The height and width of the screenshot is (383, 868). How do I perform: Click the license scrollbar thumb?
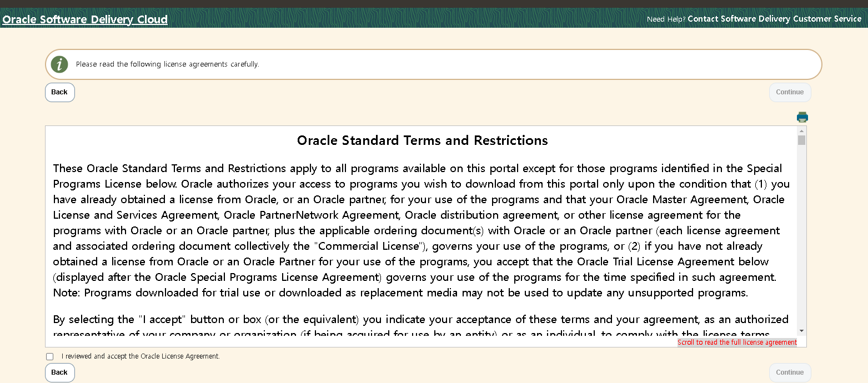[801, 140]
